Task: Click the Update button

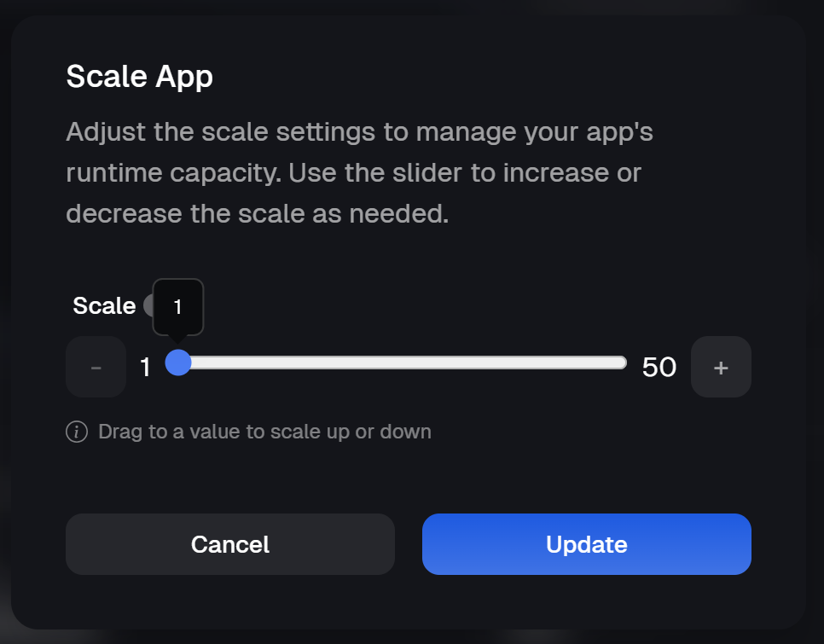Action: pyautogui.click(x=586, y=543)
